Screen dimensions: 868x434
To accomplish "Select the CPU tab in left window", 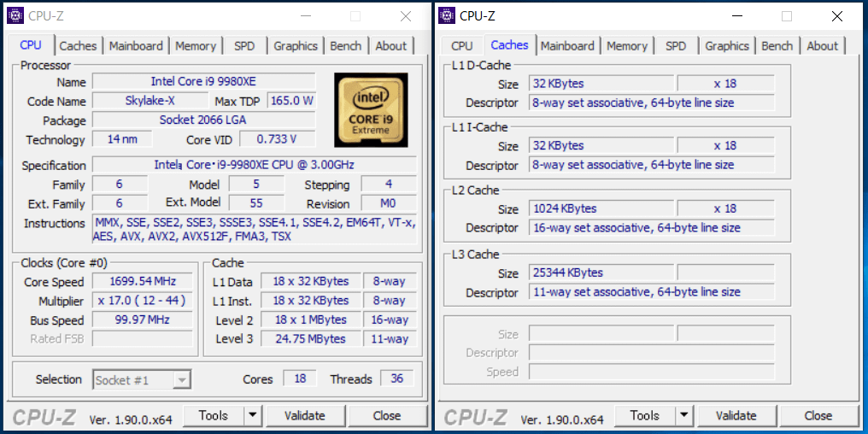I will coord(31,44).
